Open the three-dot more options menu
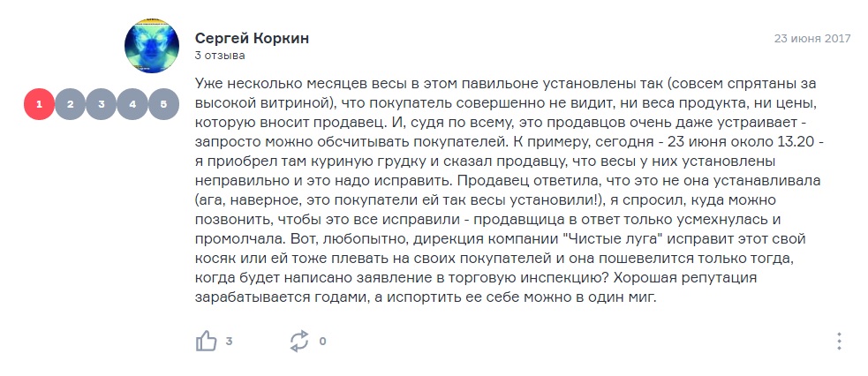This screenshot has height=376, width=868. 839,342
